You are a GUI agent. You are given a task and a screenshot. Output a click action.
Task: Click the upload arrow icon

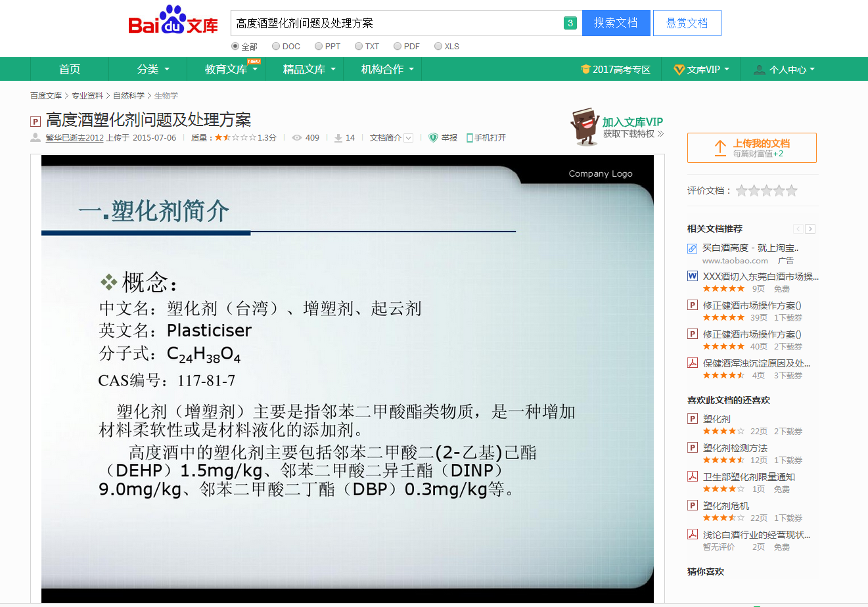tap(720, 148)
